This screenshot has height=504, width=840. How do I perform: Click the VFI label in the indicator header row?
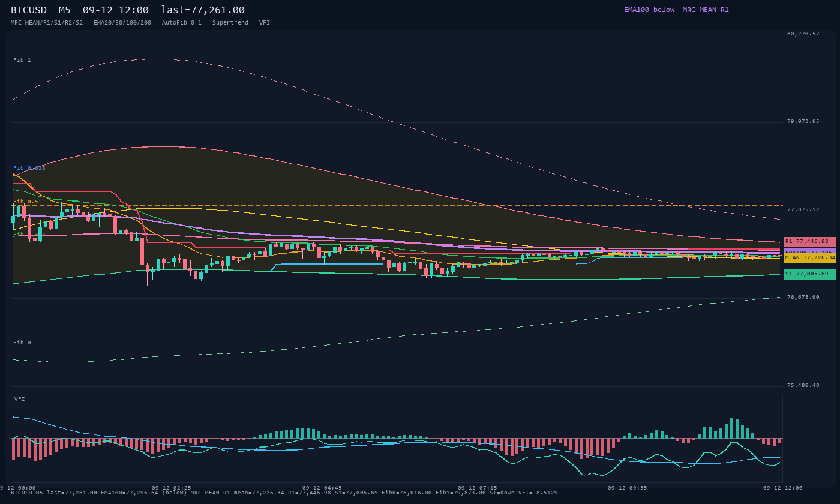tap(265, 22)
